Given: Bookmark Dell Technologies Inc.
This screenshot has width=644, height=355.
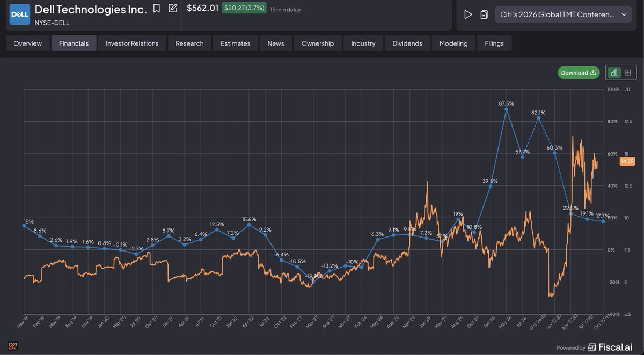Looking at the screenshot, I should (157, 9).
